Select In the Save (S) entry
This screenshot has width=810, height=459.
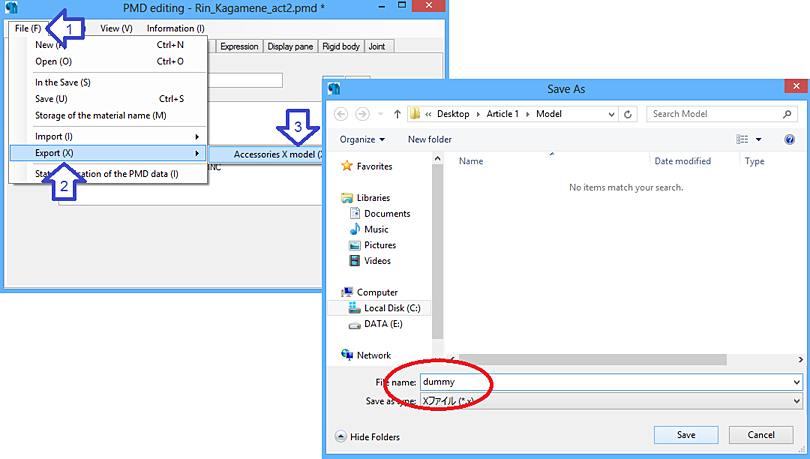pyautogui.click(x=108, y=83)
